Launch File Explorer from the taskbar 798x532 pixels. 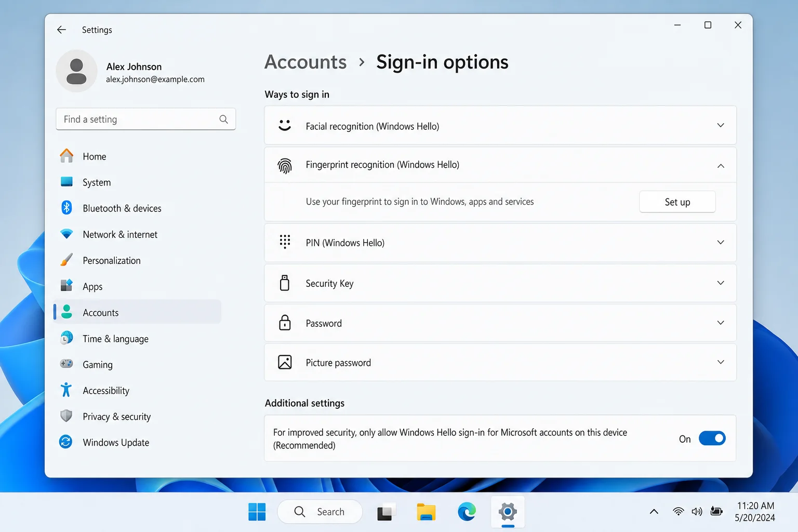coord(426,512)
